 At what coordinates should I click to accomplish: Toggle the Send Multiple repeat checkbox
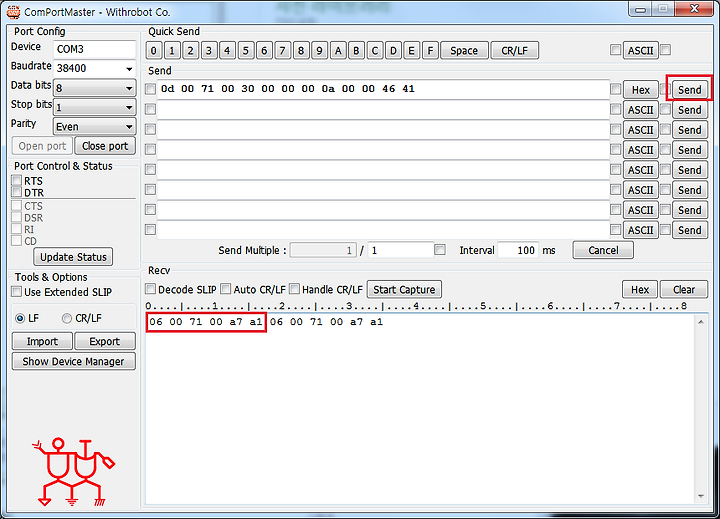pyautogui.click(x=440, y=250)
